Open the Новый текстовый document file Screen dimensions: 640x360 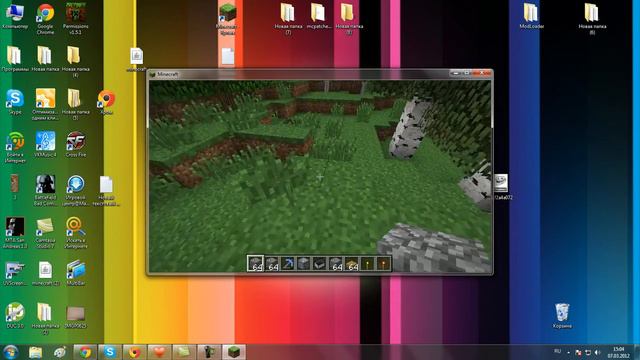[106, 191]
